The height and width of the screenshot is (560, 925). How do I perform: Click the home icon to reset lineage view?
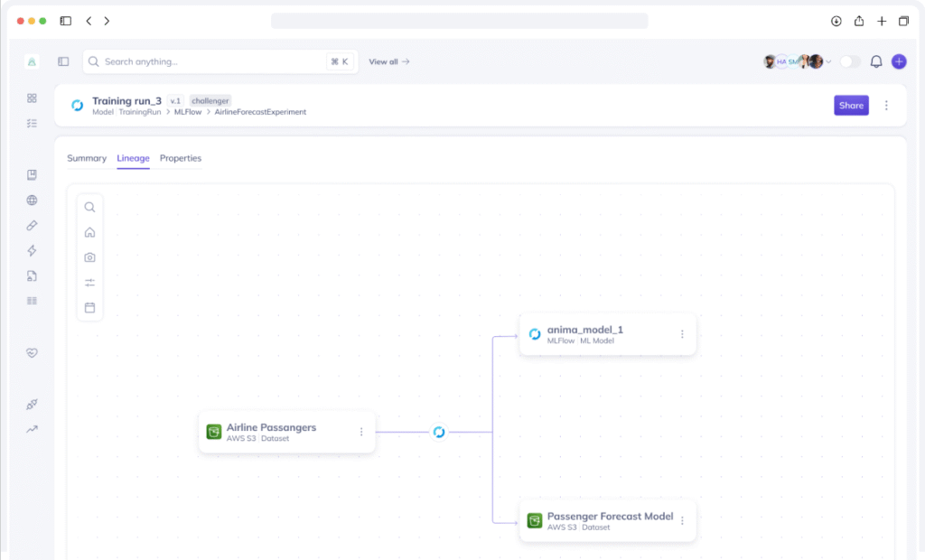[x=89, y=232]
